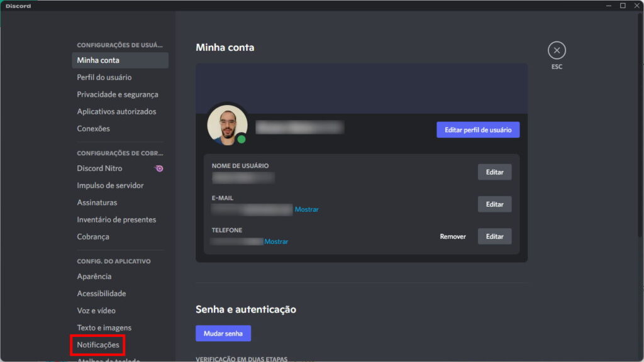Click the user profile avatar picture
The height and width of the screenshot is (362, 644).
pos(227,123)
